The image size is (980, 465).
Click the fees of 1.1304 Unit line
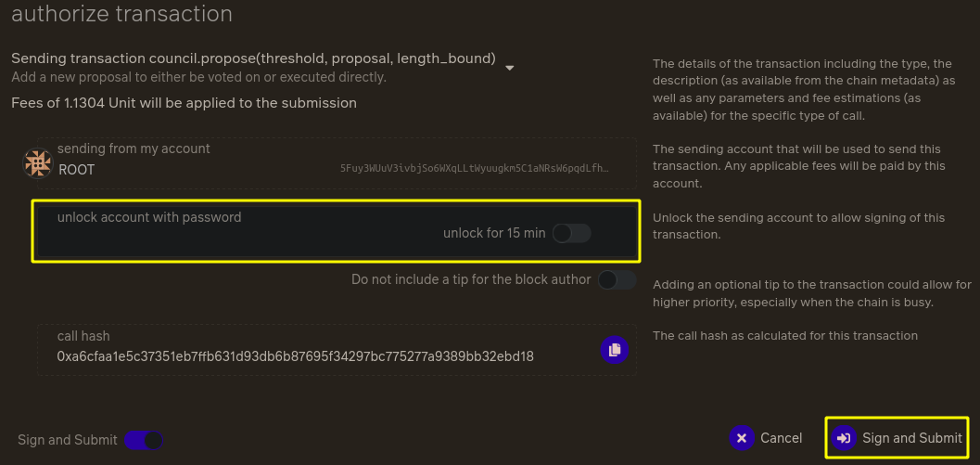pos(184,103)
